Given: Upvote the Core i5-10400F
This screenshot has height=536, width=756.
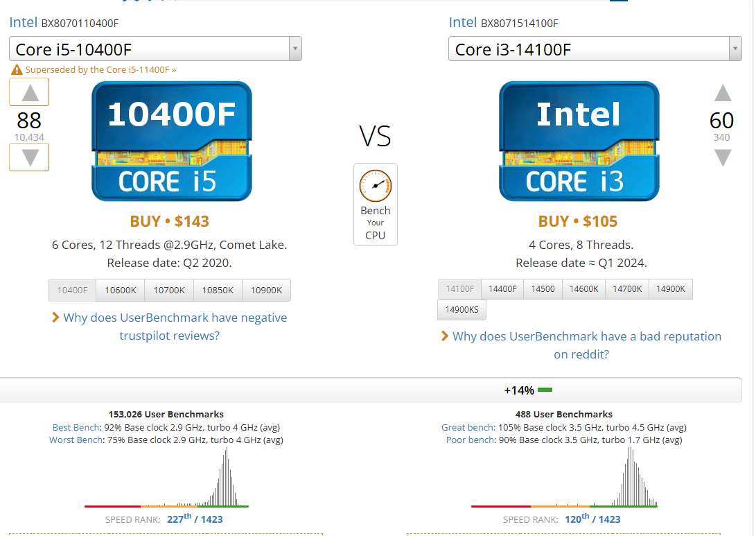Looking at the screenshot, I should (29, 92).
